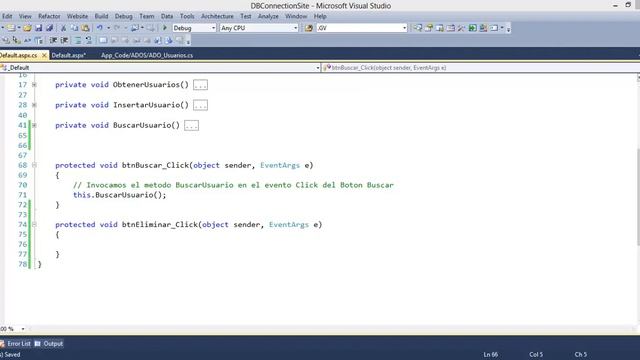Collapse btnBuscar_Click method on line 68

click(x=34, y=165)
